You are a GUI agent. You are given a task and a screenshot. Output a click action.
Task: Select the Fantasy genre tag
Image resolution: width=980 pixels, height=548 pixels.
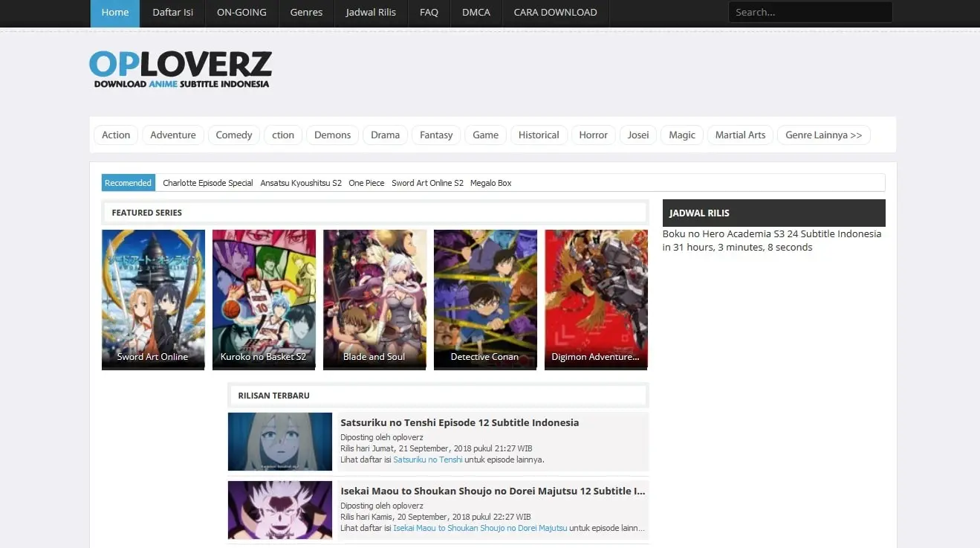(x=436, y=135)
